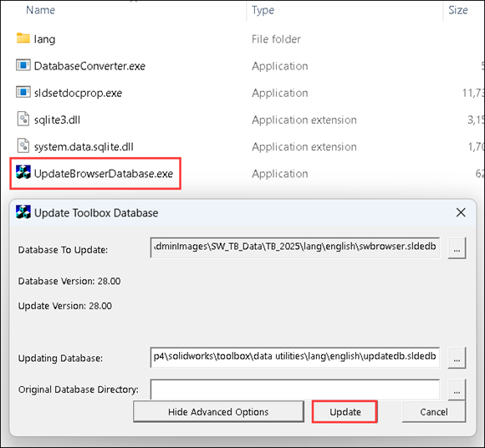Click the empty Original Database Directory field
485x448 pixels.
(295, 389)
